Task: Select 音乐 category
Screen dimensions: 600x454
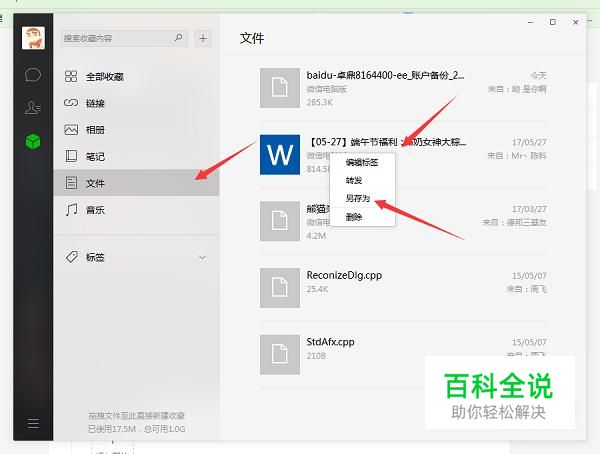Action: pyautogui.click(x=136, y=209)
